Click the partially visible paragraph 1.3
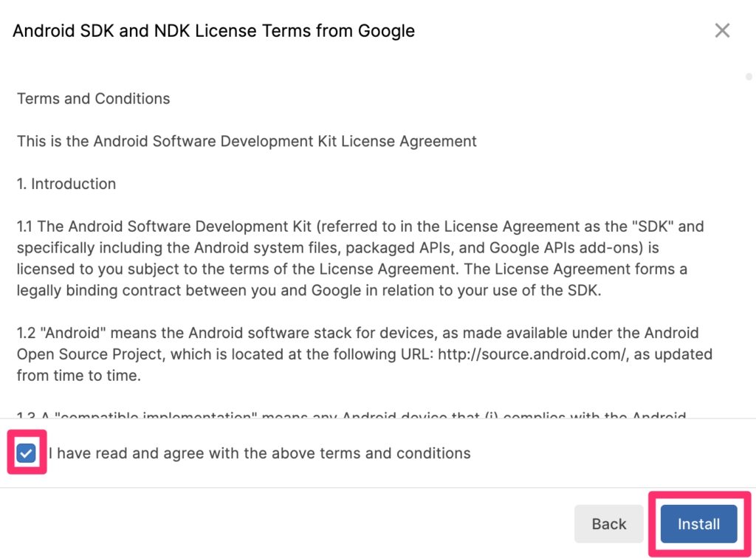Viewport: 756px width, 558px height. [x=295, y=415]
